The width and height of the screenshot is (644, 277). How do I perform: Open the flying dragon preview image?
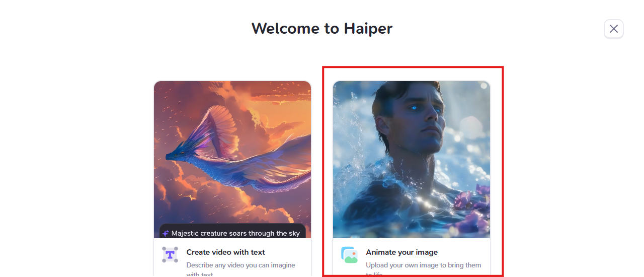click(x=232, y=160)
